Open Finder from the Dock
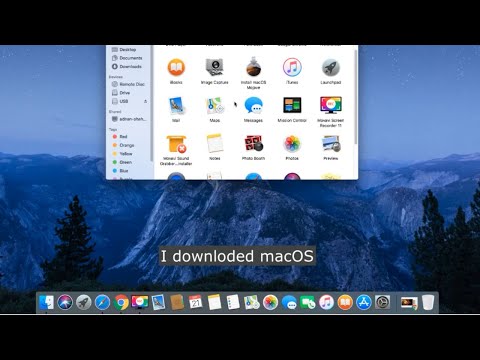Image resolution: width=480 pixels, height=360 pixels. [46, 303]
